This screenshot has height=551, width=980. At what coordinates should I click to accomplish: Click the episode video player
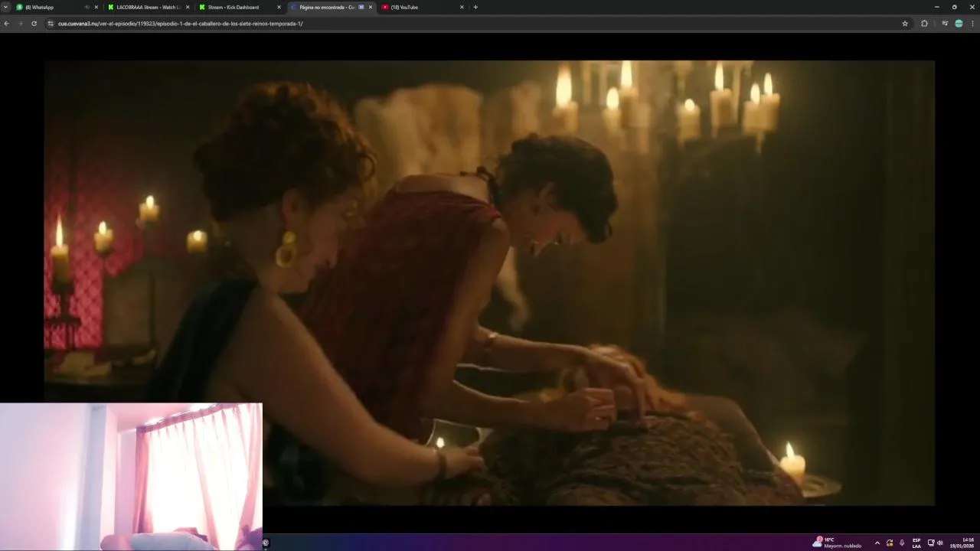tap(489, 282)
